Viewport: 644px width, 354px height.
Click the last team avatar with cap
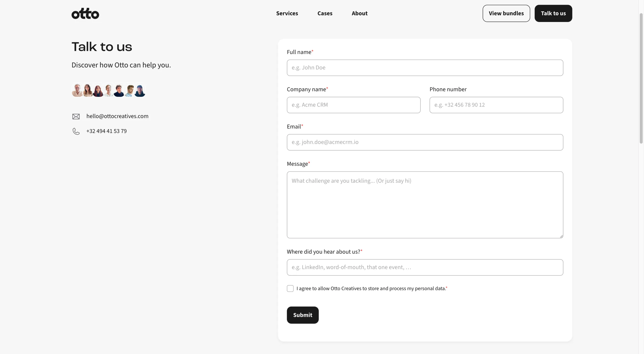click(x=140, y=90)
